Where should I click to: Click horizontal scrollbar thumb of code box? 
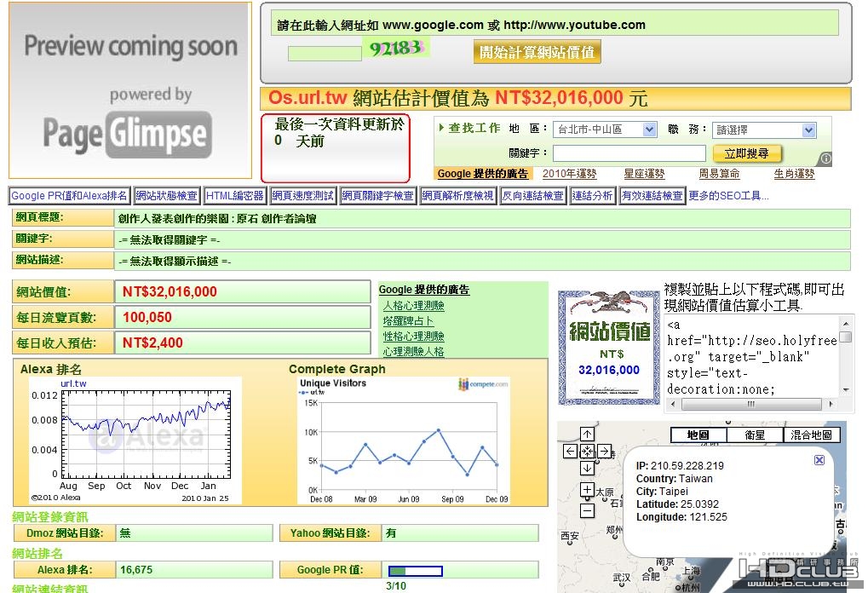tap(751, 404)
